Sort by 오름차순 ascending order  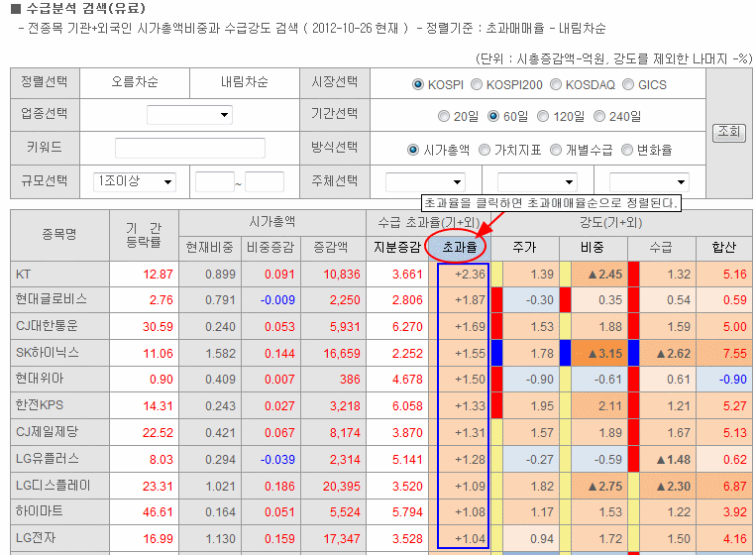click(x=135, y=82)
